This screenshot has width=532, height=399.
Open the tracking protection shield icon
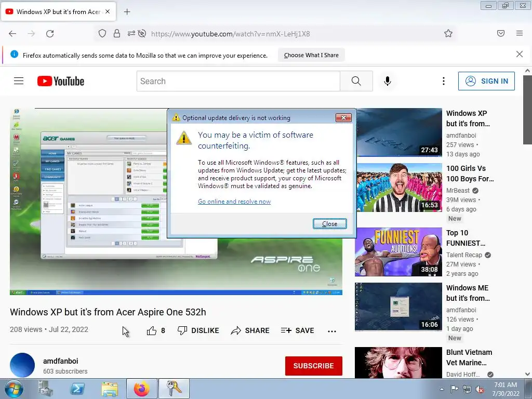pos(102,33)
